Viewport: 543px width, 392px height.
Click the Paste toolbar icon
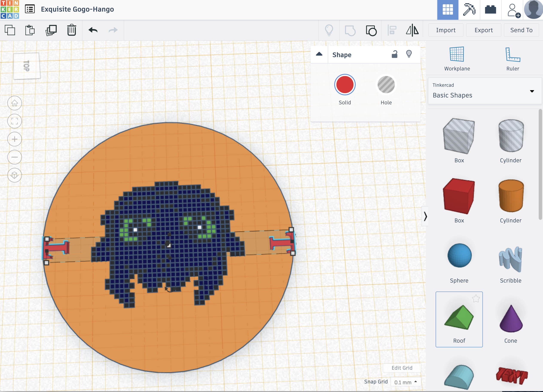pos(30,30)
